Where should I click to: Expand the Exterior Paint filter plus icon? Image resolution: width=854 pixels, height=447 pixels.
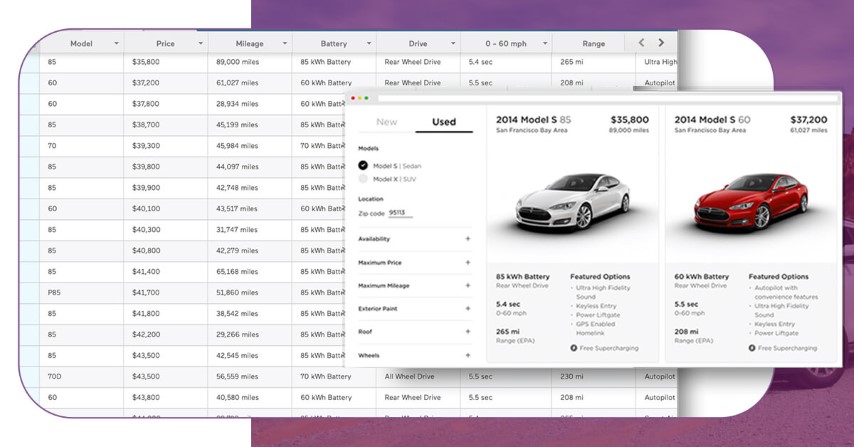pyautogui.click(x=467, y=308)
